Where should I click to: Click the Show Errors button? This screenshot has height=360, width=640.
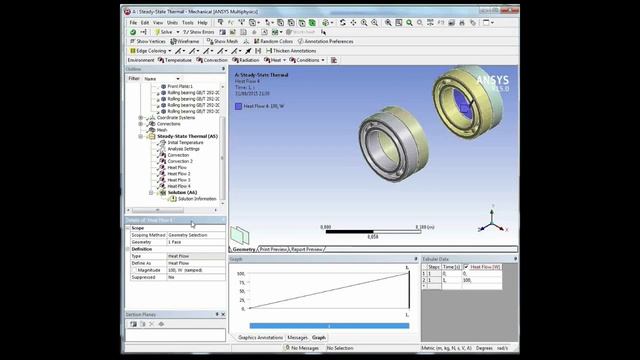pyautogui.click(x=198, y=32)
